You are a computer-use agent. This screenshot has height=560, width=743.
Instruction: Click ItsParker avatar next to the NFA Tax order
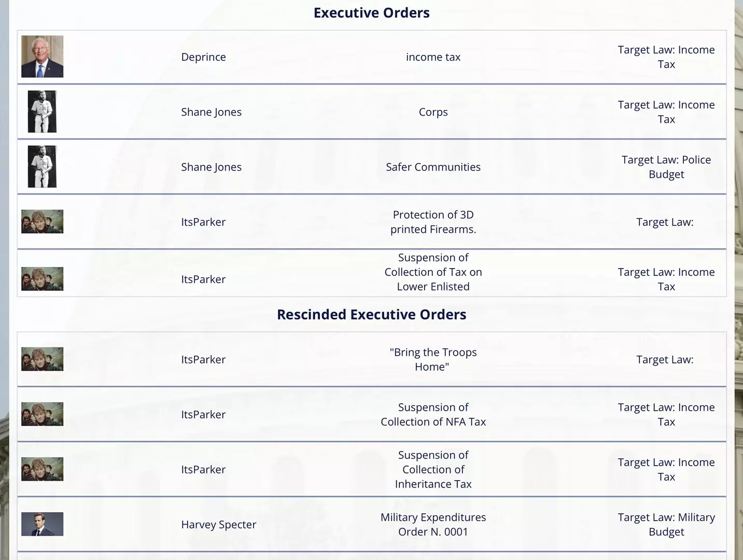[42, 414]
